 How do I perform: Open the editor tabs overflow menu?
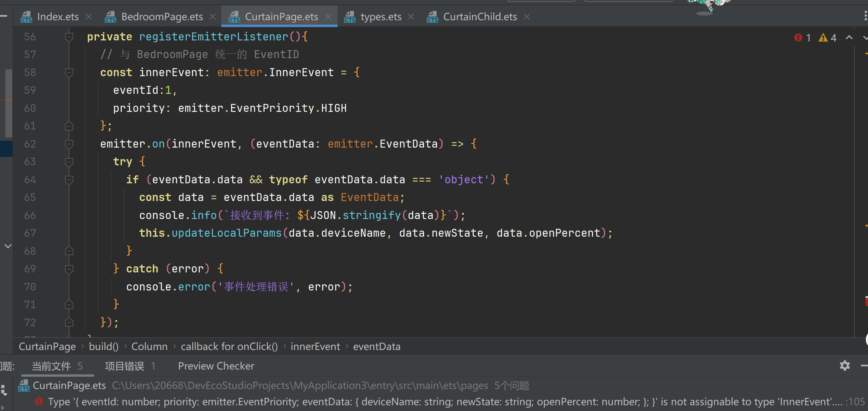[865, 16]
